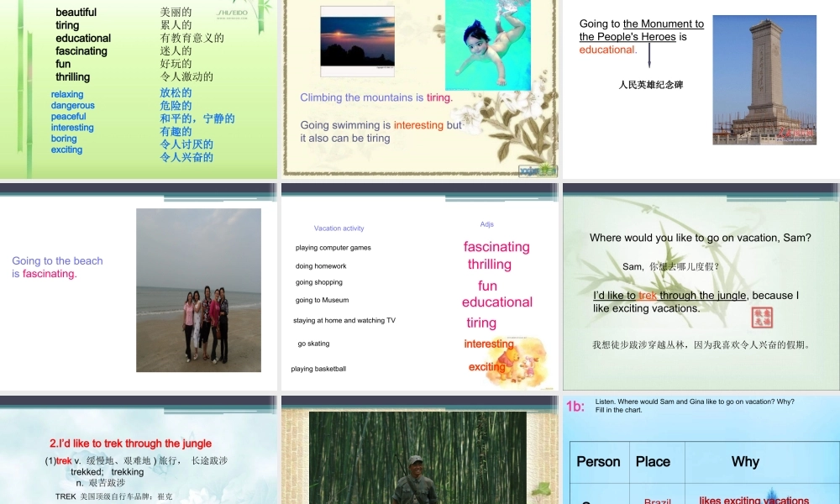
Task: Click the 'Person' table header
Action: coord(598,462)
